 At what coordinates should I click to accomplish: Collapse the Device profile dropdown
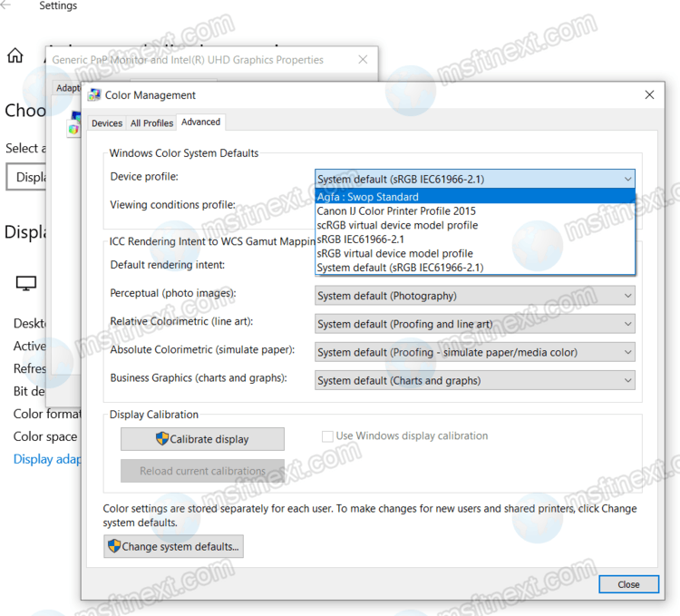pyautogui.click(x=627, y=180)
